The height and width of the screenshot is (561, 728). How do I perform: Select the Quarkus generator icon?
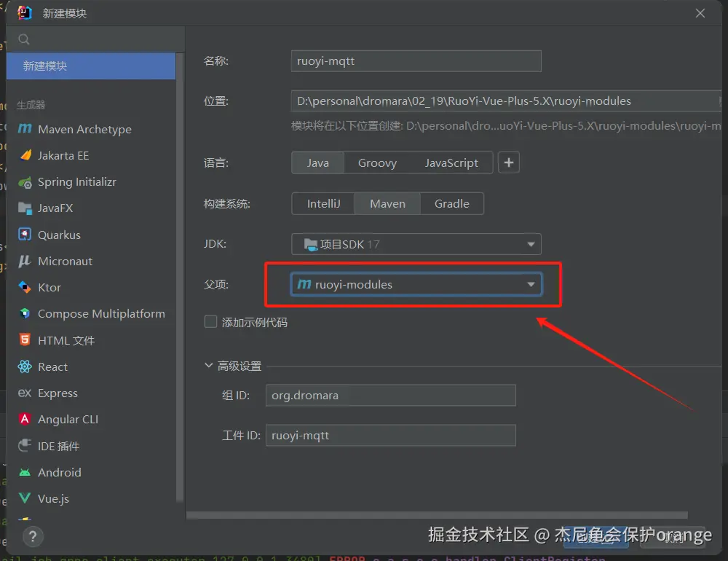point(25,235)
